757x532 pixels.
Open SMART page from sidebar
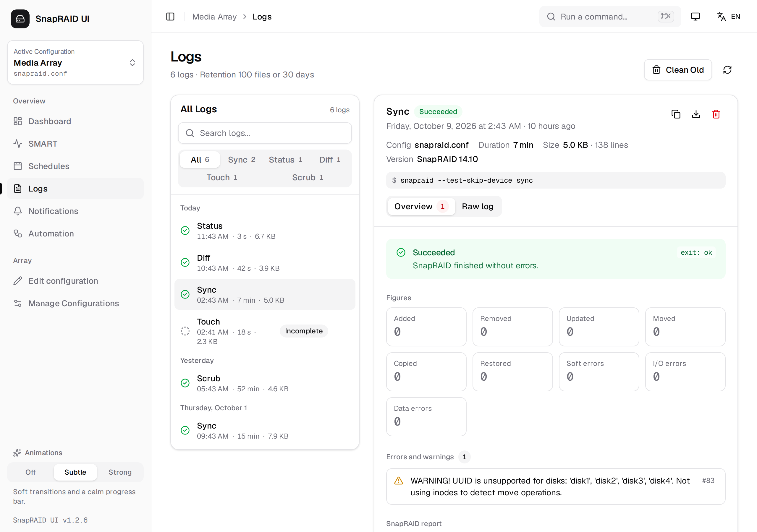(75, 144)
